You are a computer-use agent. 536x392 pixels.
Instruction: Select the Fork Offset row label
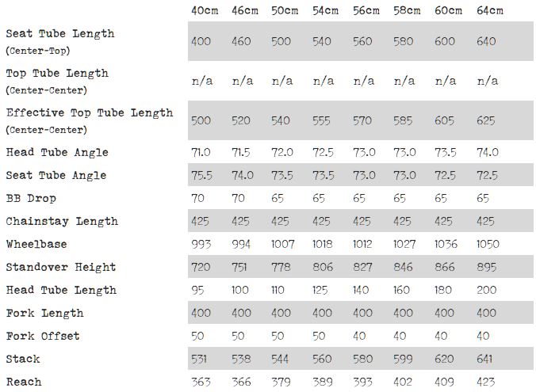coord(43,336)
